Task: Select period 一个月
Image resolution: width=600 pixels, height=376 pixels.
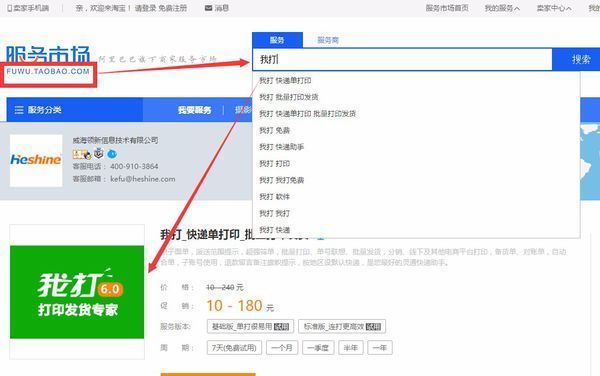Action: 282,348
